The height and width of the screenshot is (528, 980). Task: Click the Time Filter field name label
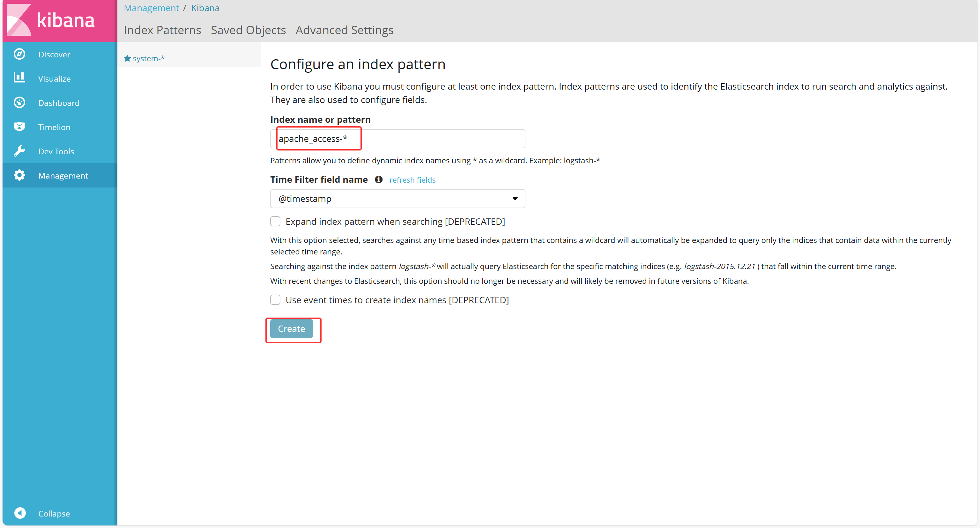(x=319, y=180)
